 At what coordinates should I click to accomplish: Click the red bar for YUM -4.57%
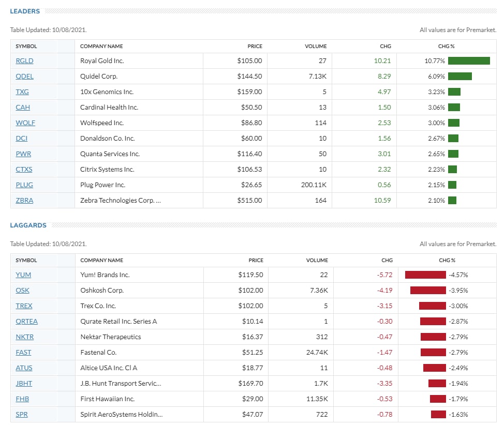pyautogui.click(x=425, y=275)
